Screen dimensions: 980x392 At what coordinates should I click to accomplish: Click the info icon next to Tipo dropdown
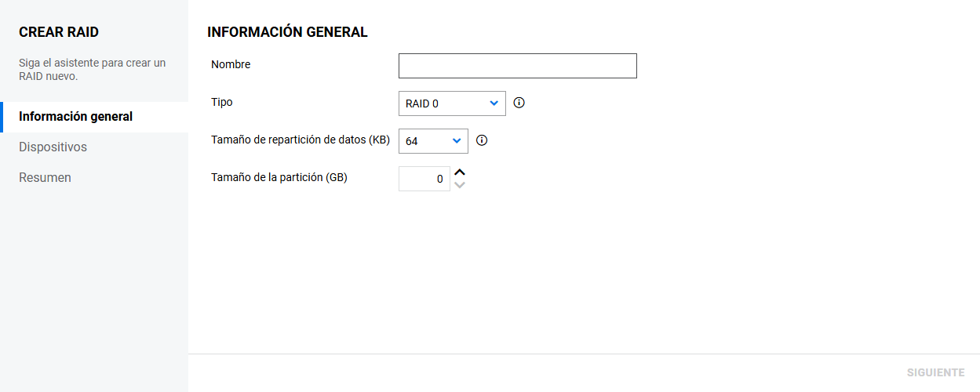(x=519, y=103)
